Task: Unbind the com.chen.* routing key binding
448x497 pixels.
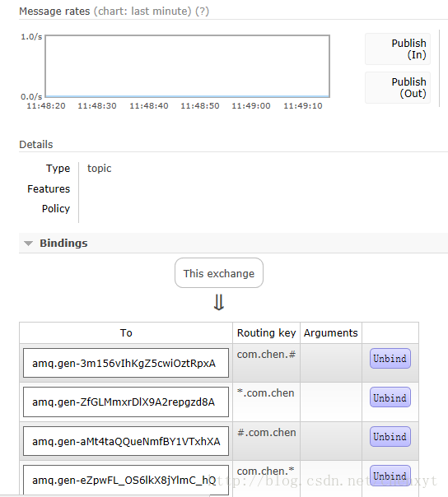Action: tap(390, 476)
